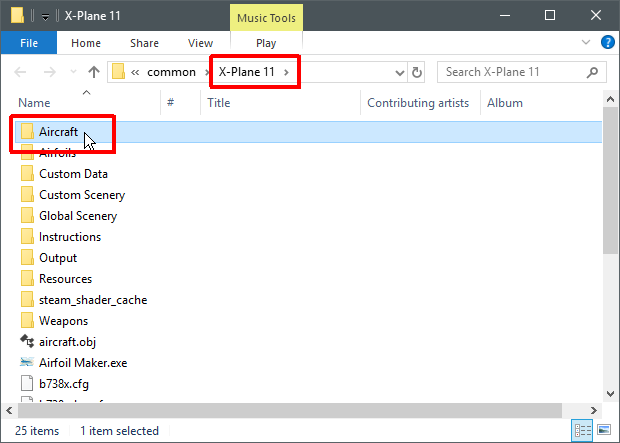
Task: Sort by the Name column
Action: click(34, 103)
